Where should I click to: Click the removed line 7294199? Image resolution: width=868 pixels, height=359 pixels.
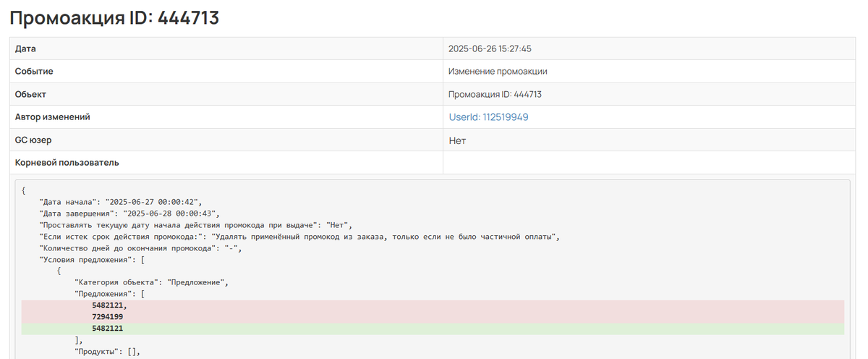coord(433,318)
